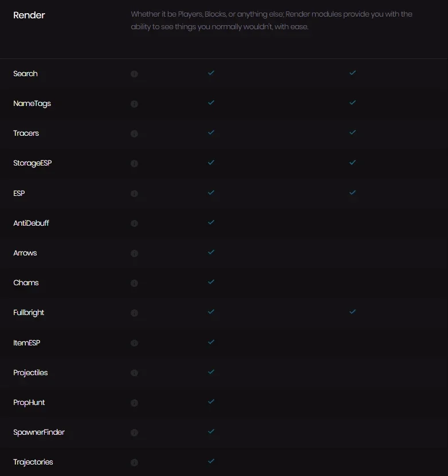Click the info icon beside NameTags
This screenshot has height=476, width=448.
tap(134, 104)
